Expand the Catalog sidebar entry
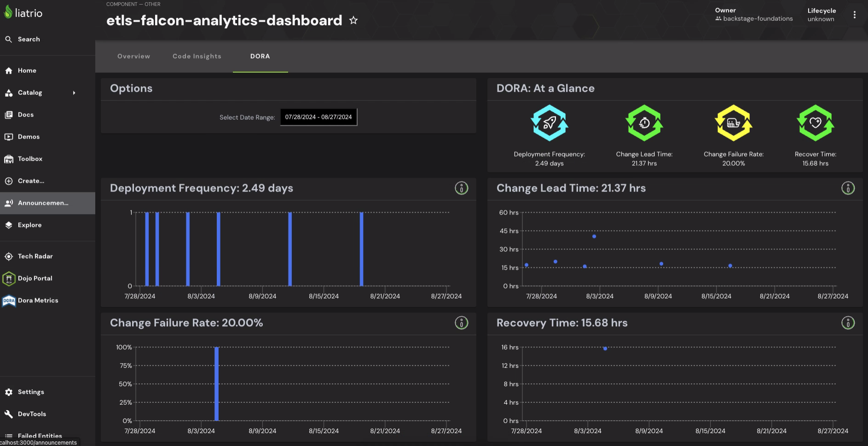 [x=74, y=93]
